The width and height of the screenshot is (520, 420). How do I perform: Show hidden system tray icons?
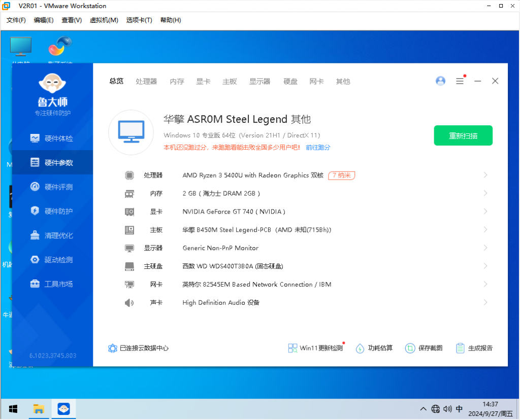click(423, 409)
